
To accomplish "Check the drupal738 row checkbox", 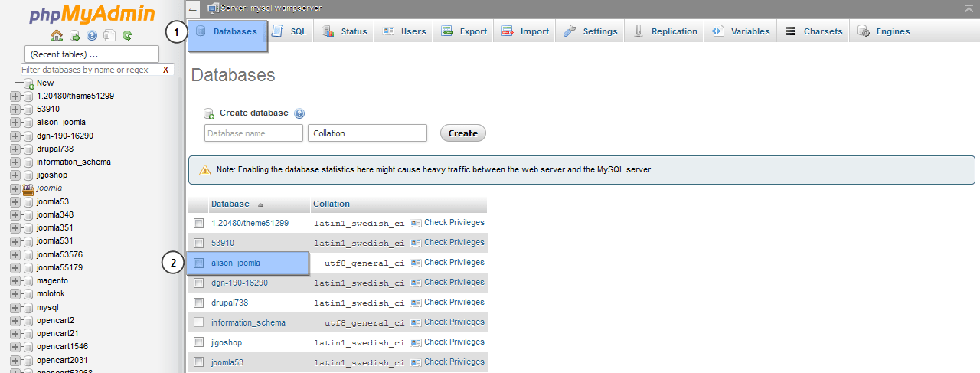I will coord(198,303).
